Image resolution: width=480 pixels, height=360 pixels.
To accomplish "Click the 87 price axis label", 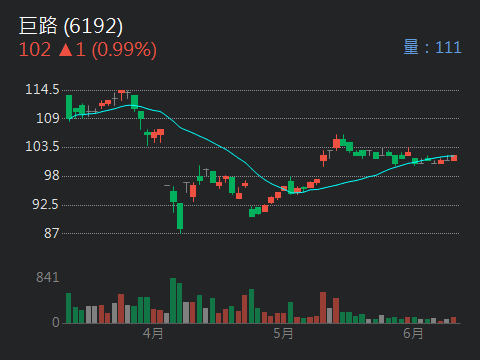I will pyautogui.click(x=52, y=233).
